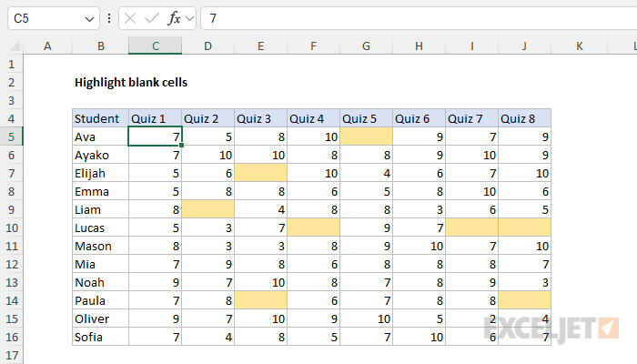Select column D header
The width and height of the screenshot is (637, 364).
208,45
